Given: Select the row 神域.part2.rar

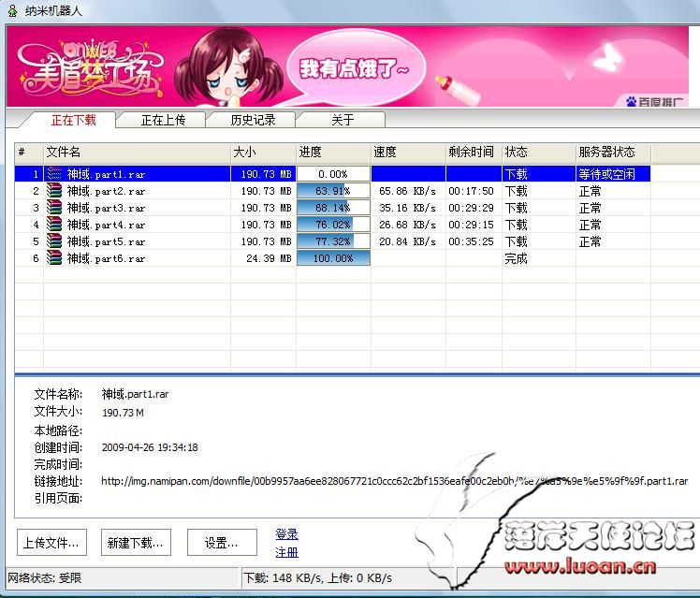Looking at the screenshot, I should tap(332, 191).
